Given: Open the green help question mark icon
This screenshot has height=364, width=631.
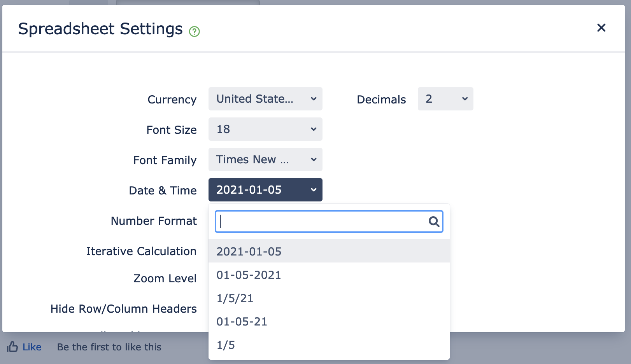Looking at the screenshot, I should (195, 31).
